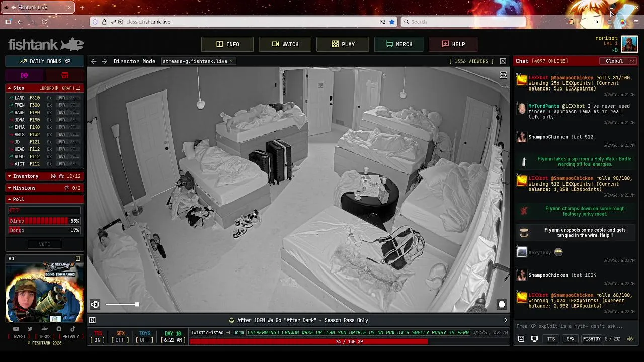Select the Bingo poll option
Viewport: 644px width, 362px height.
tap(44, 221)
